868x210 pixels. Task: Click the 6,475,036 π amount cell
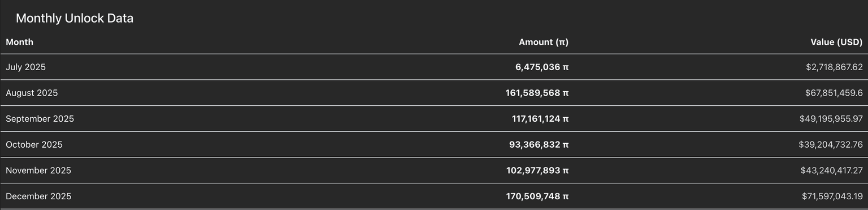[x=542, y=67]
